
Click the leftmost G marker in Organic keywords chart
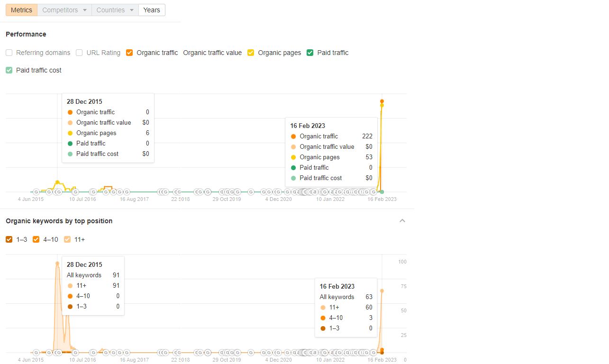pyautogui.click(x=36, y=353)
